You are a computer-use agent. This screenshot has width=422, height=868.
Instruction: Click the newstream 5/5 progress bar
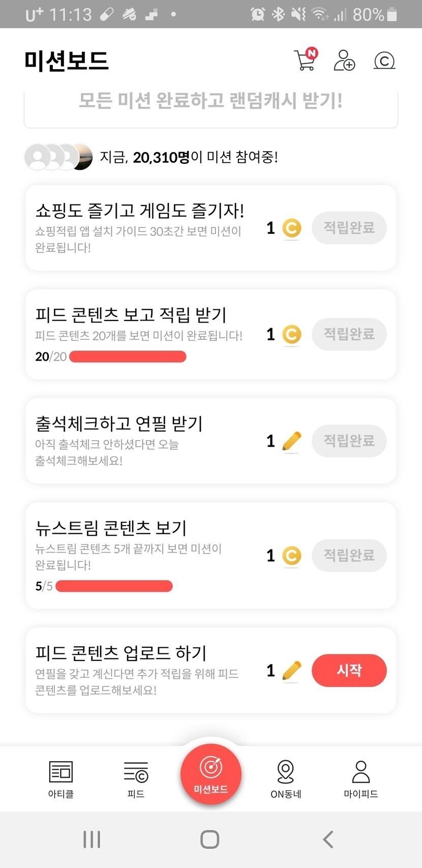(x=114, y=586)
